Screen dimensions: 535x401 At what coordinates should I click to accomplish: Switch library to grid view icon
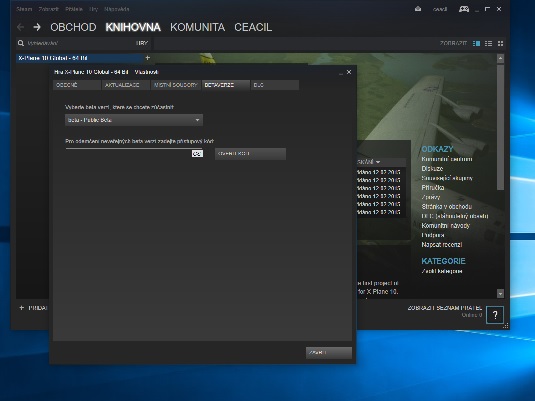500,43
